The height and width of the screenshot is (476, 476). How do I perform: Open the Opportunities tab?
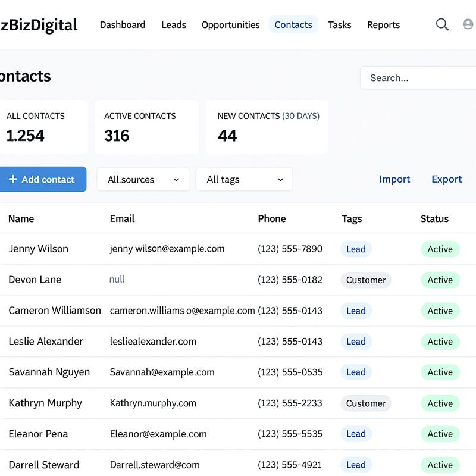pos(230,25)
